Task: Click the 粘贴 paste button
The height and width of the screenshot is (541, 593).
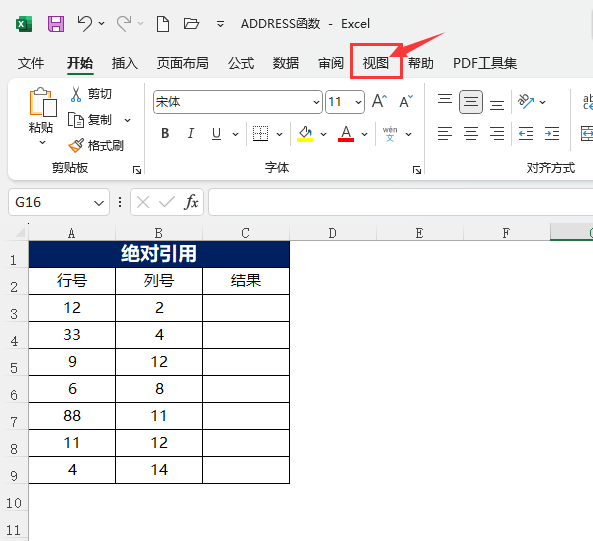Action: pos(42,117)
